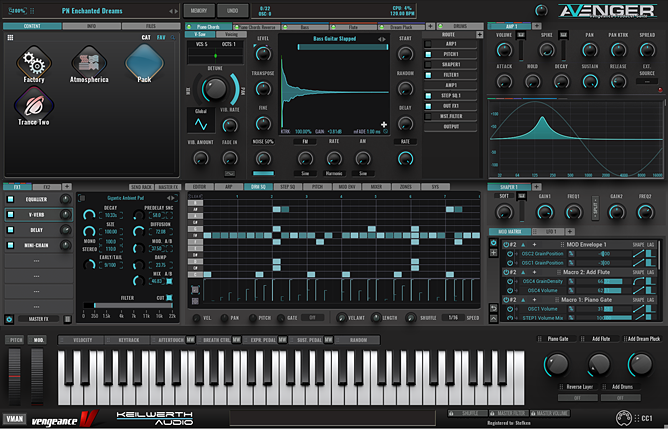
Task: Click the OSC2 GrainPosition power icon
Action: 510,254
